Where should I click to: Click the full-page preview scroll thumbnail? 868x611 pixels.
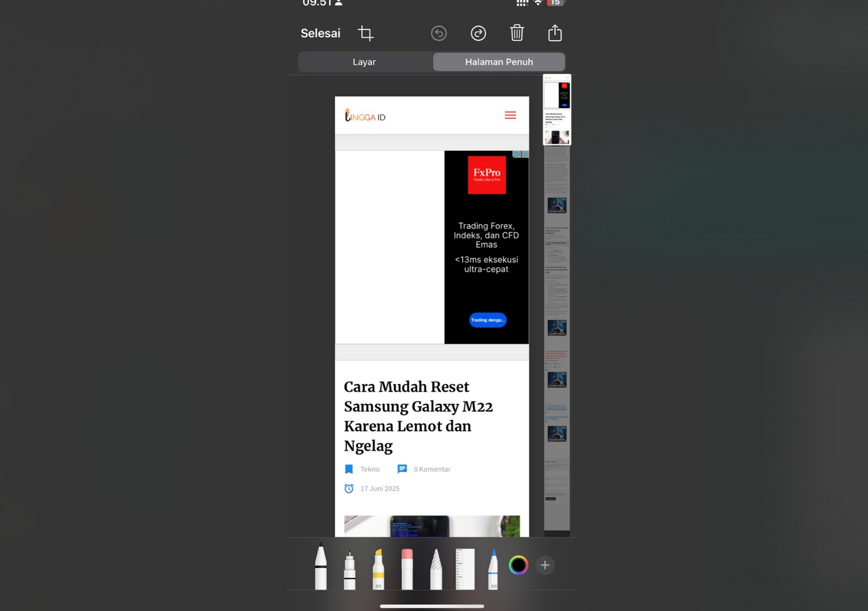point(557,110)
